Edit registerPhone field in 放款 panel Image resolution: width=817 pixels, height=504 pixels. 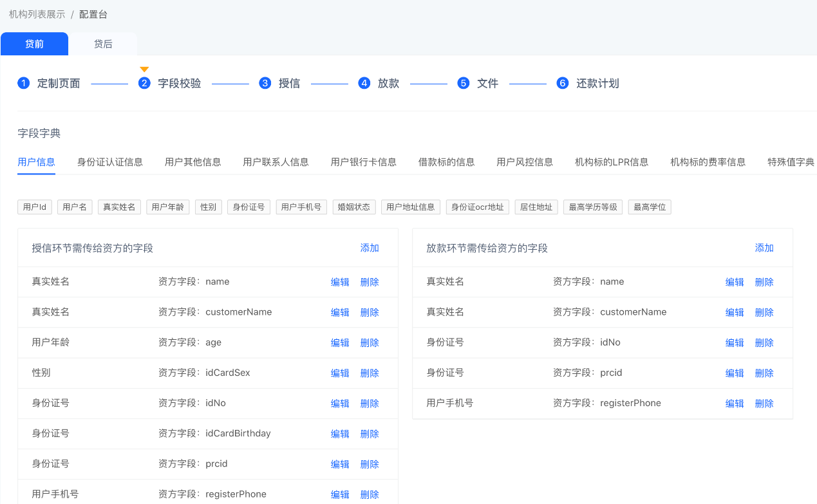[734, 403]
